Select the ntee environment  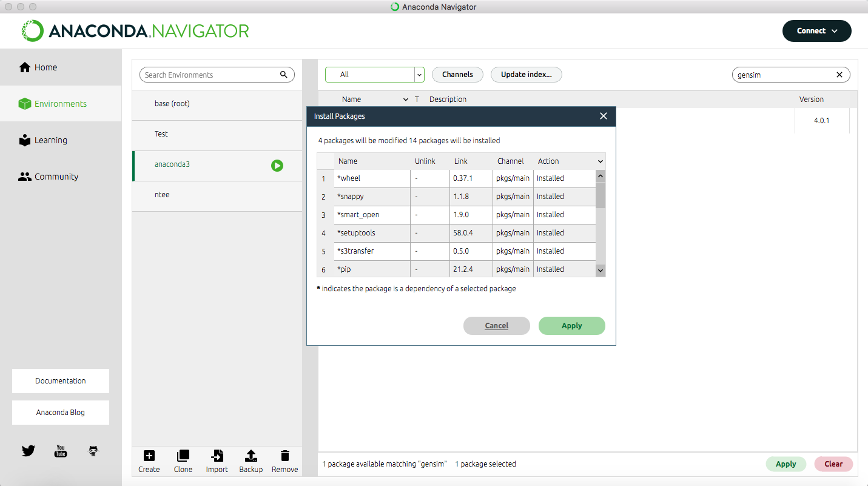click(217, 195)
